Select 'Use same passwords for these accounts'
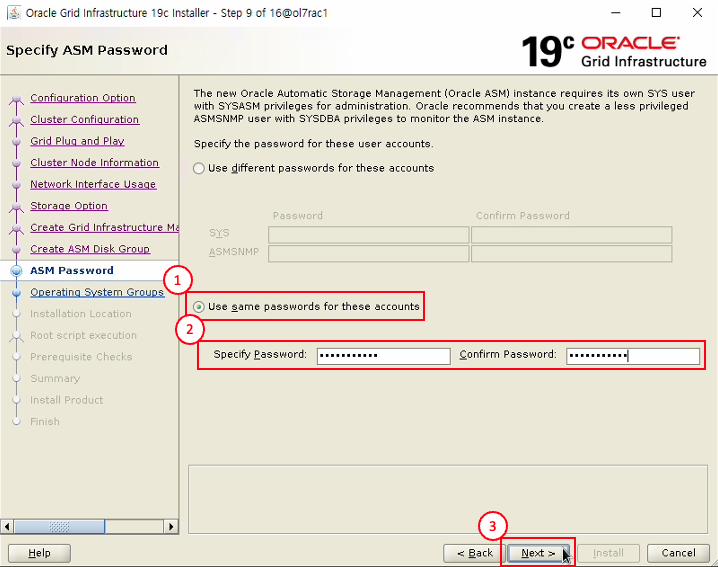The height and width of the screenshot is (567, 718). (x=306, y=306)
